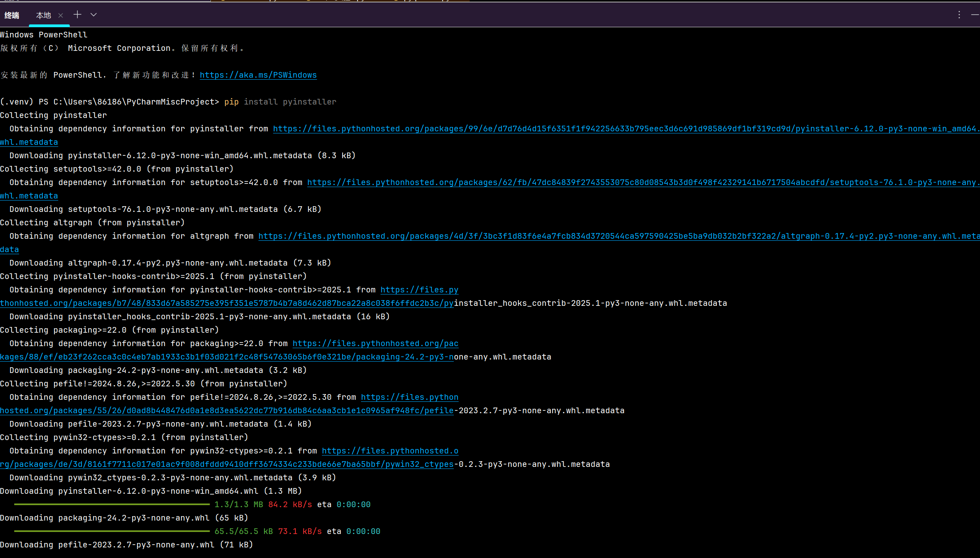Expand the terminal shell options chevron
This screenshot has width=980, height=558.
click(94, 15)
